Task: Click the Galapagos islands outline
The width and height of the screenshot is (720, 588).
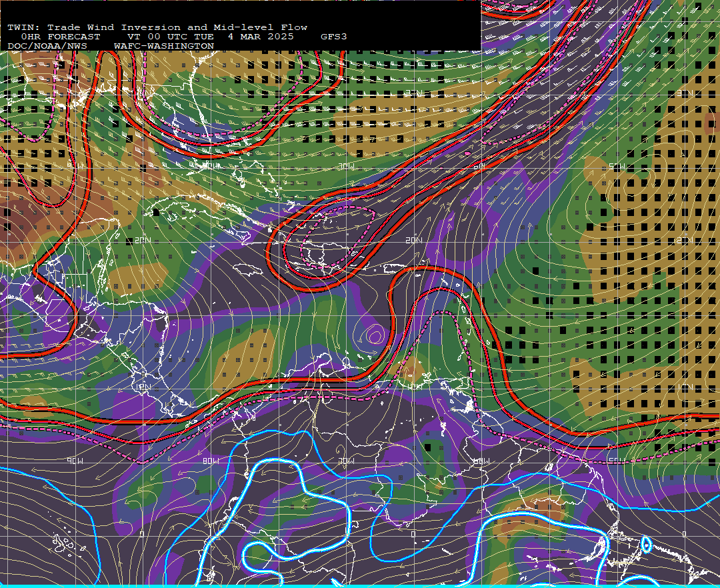Action: (x=68, y=544)
